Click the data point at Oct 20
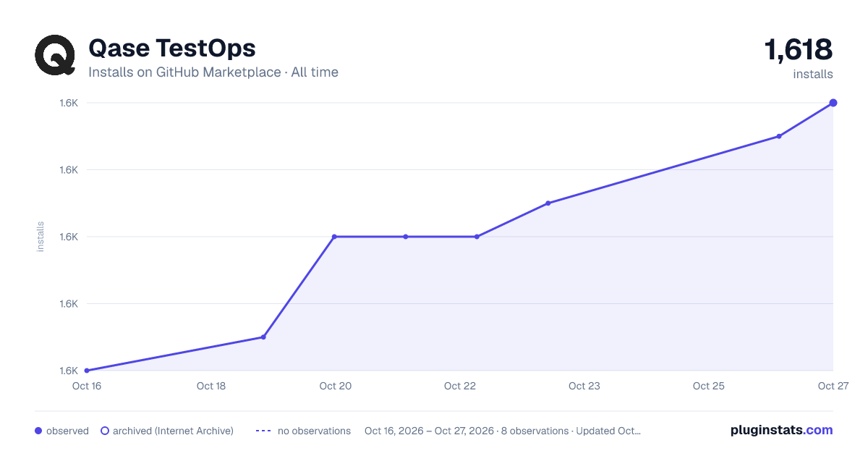 [x=334, y=237]
